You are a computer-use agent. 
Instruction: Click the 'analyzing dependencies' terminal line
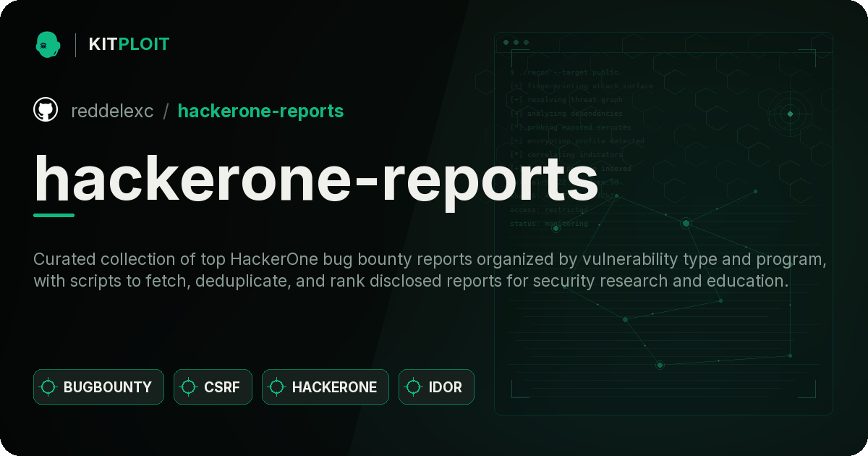pyautogui.click(x=566, y=114)
